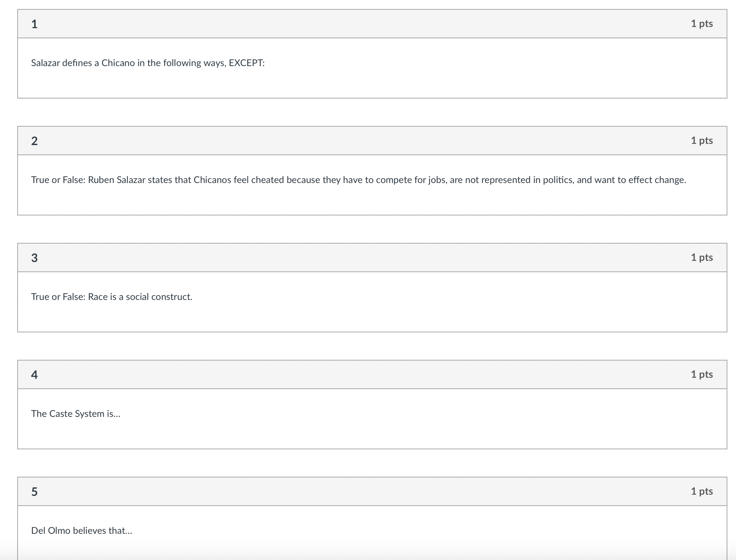Click question number 5 in the header
Image resolution: width=736 pixels, height=560 pixels.
point(34,492)
